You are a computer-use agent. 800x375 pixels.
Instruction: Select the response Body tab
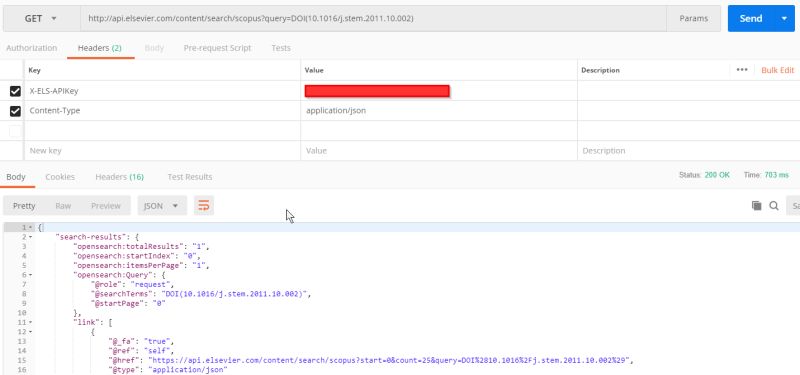pos(16,177)
